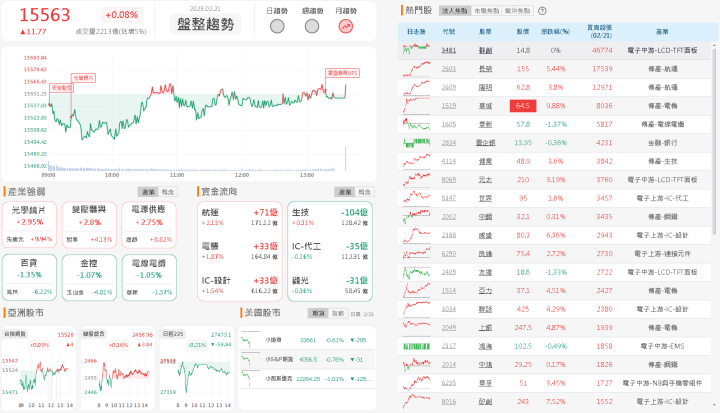Click IC-設計 +33億 fund flow entry
Screen dimensions: 720x413
pyautogui.click(x=240, y=285)
